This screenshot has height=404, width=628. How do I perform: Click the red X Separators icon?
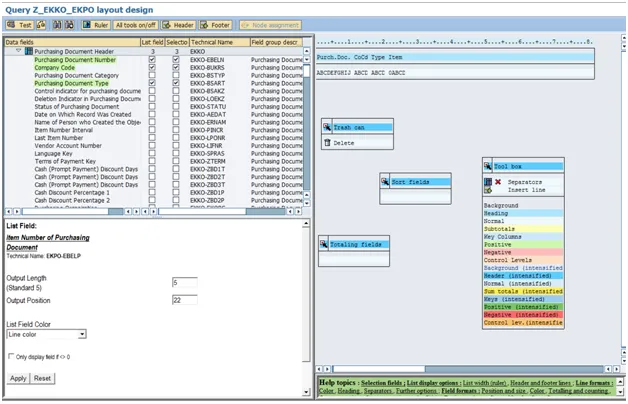pos(498,182)
